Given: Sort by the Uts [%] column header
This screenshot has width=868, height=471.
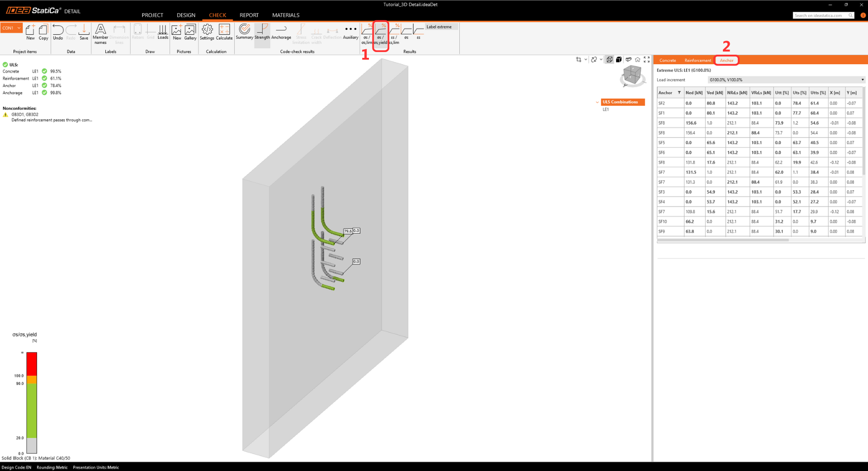Looking at the screenshot, I should click(x=799, y=93).
